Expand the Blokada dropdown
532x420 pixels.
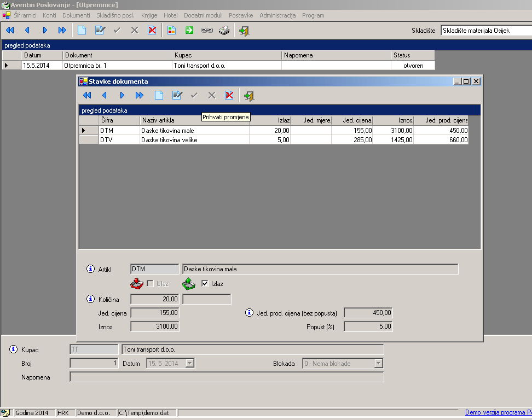pos(378,363)
